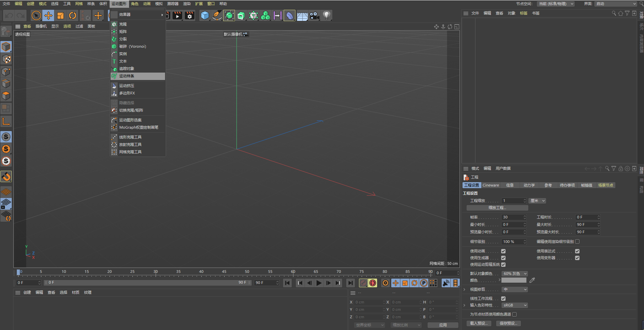Screen dimensions: 644x330
Task: Jump to the start of the timeline
Action: (x=287, y=283)
